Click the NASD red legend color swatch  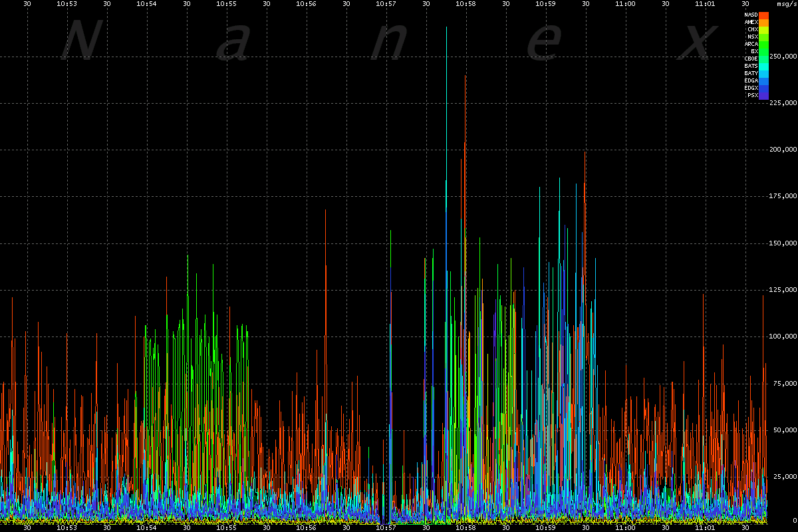coord(764,15)
